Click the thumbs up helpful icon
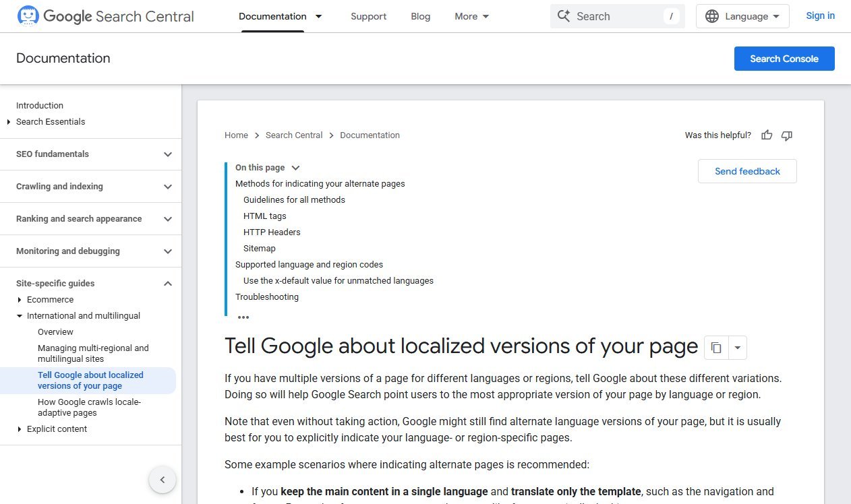851x504 pixels. tap(767, 135)
